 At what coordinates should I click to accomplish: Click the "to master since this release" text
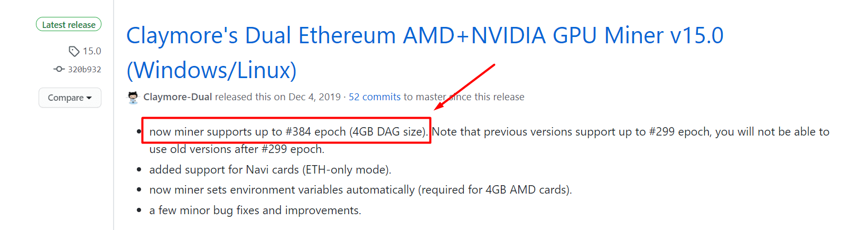coord(464,97)
